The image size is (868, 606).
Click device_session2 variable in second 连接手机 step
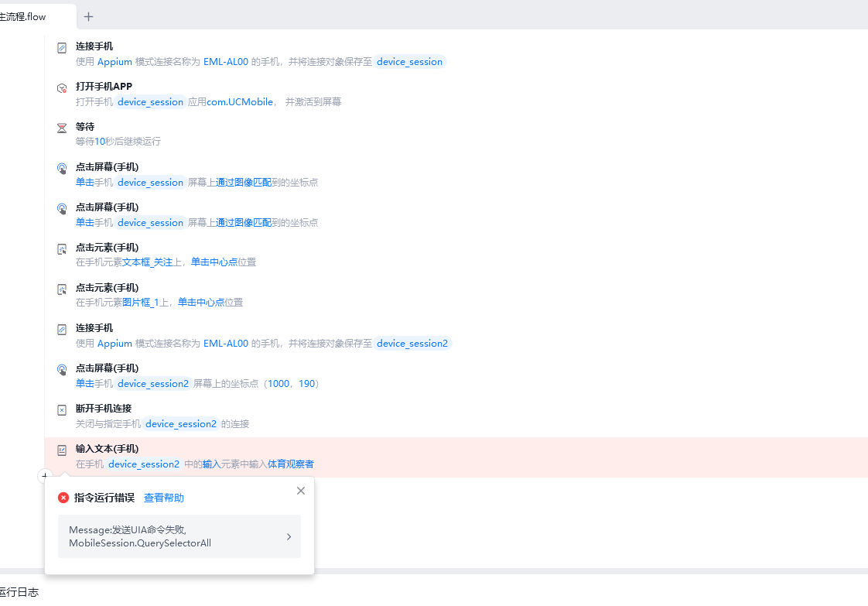click(x=412, y=344)
